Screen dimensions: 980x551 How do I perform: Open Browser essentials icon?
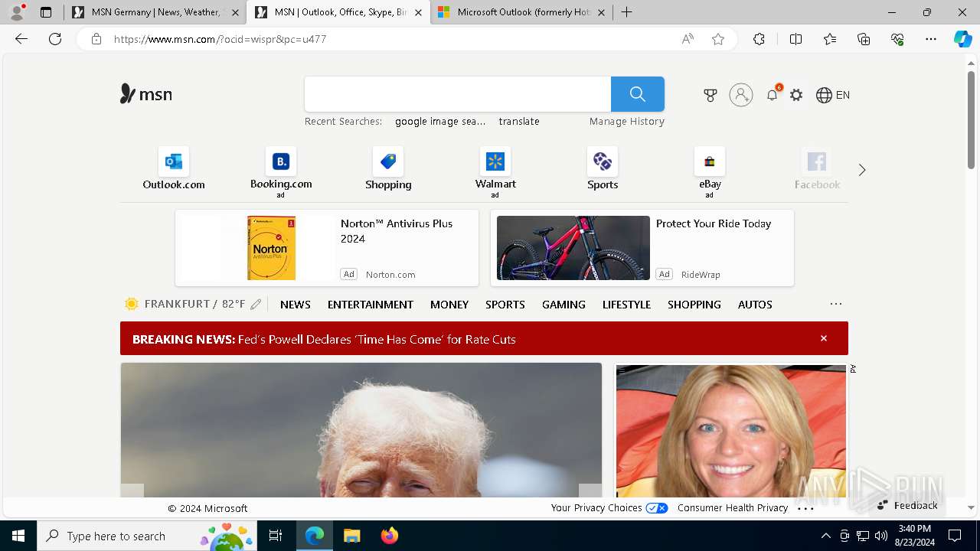point(897,39)
